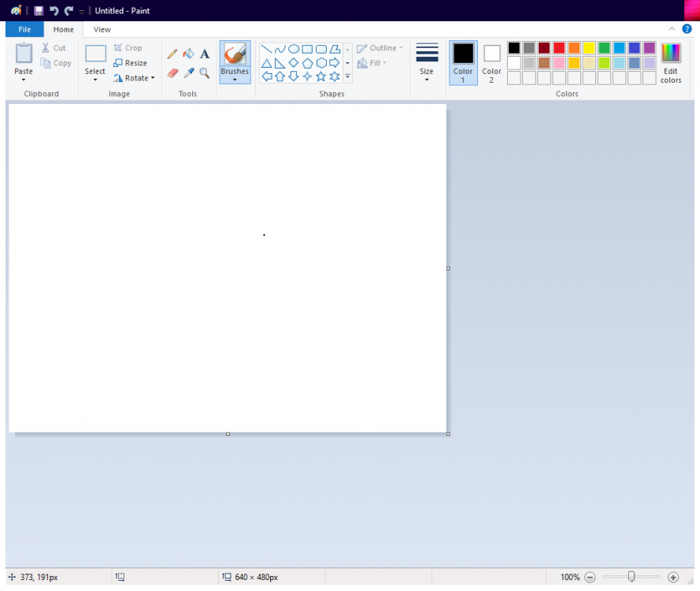The width and height of the screenshot is (700, 591).
Task: Open the Brushes dropdown arrow
Action: point(235,80)
